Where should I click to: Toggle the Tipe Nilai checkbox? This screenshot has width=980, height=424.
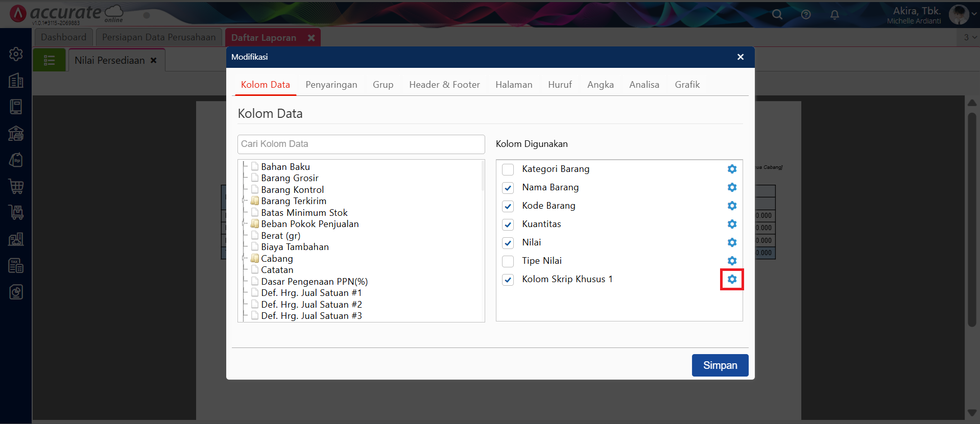[508, 261]
